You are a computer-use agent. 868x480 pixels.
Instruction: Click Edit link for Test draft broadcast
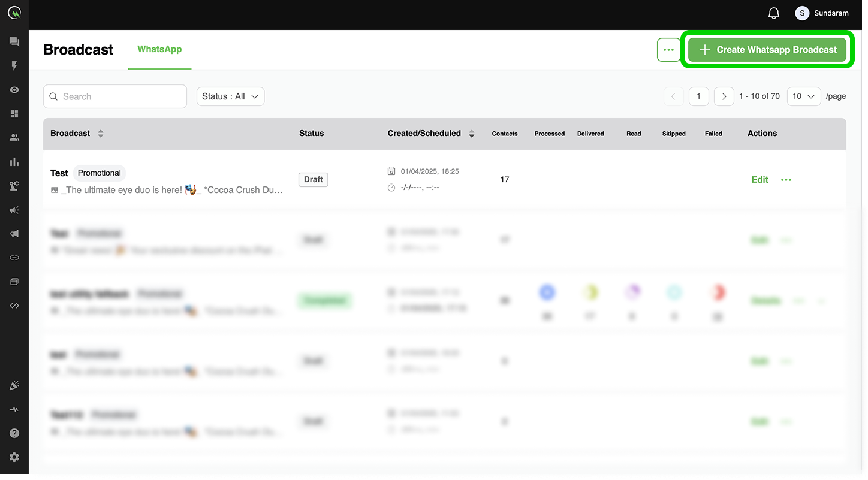(759, 180)
